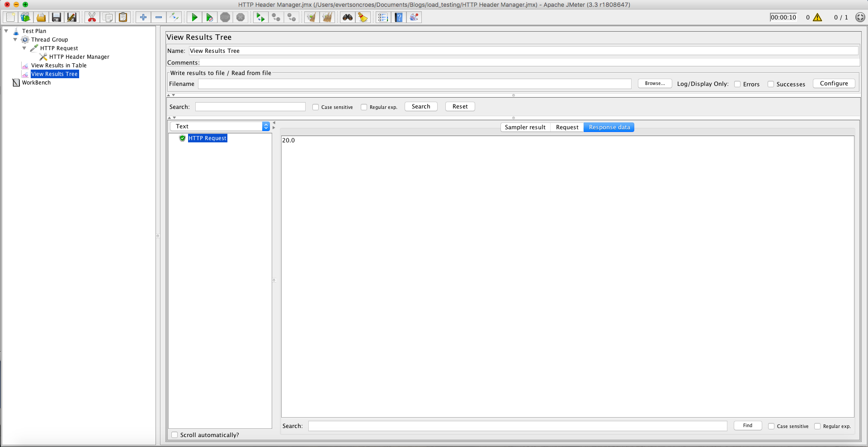Click the Comments input field
Image resolution: width=868 pixels, height=447 pixels.
point(529,62)
